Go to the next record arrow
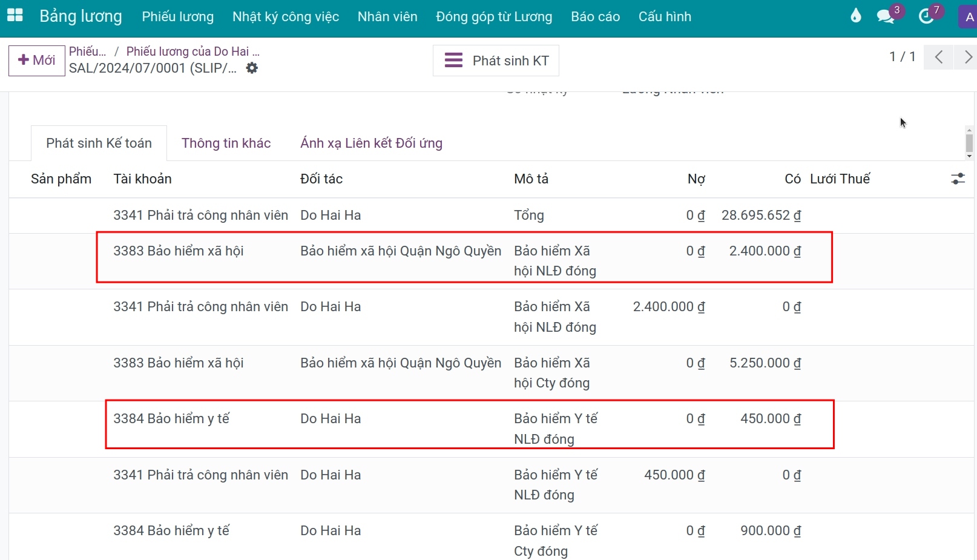Viewport: 977px width, 560px height. 966,57
